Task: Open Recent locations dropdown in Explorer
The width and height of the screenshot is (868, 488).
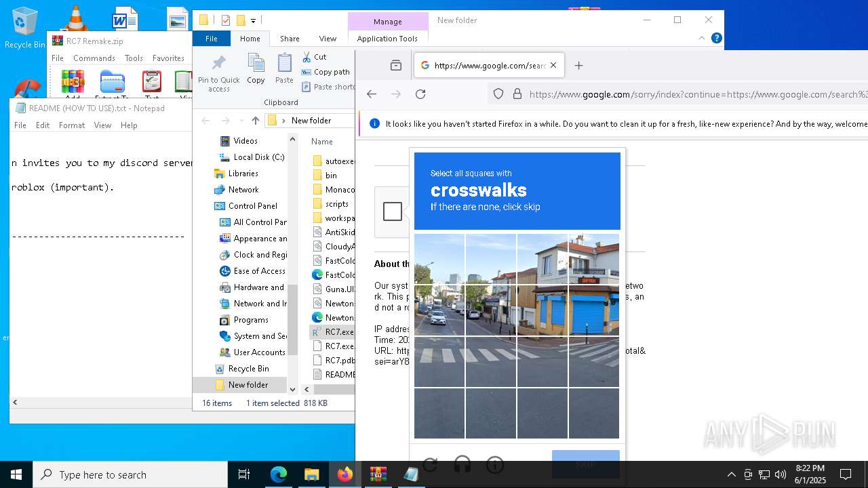Action: click(x=241, y=121)
